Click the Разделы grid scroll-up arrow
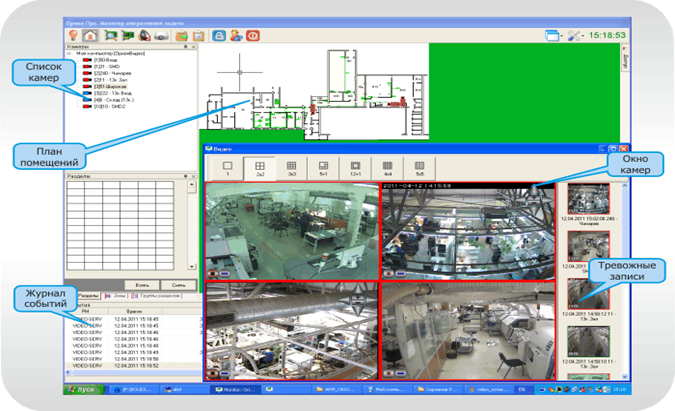 (x=192, y=185)
